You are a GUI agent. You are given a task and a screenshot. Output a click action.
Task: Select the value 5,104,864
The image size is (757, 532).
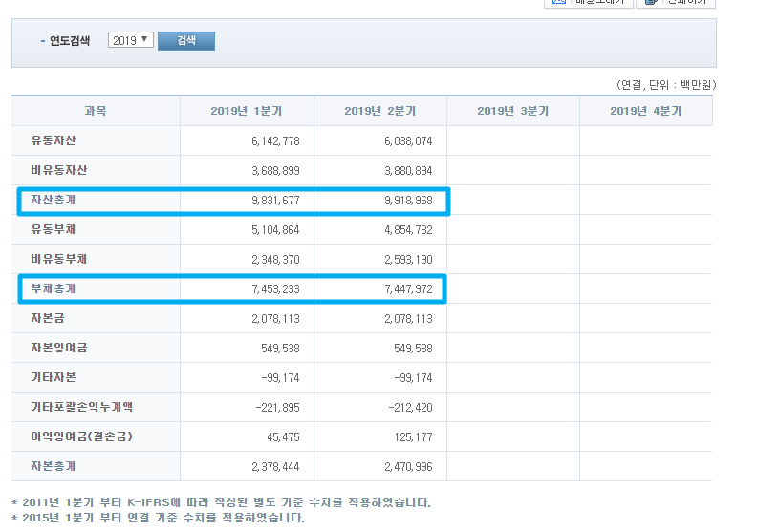coord(275,230)
